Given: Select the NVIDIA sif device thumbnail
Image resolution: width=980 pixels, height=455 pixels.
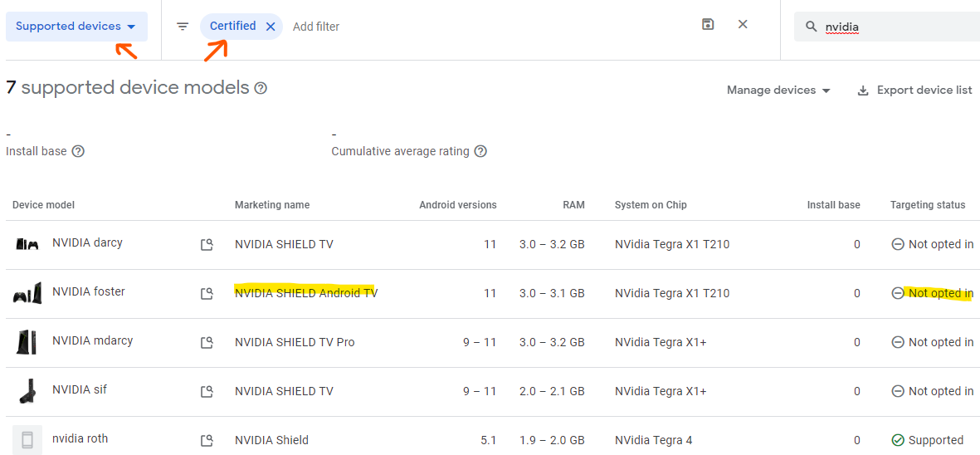Looking at the screenshot, I should (27, 391).
